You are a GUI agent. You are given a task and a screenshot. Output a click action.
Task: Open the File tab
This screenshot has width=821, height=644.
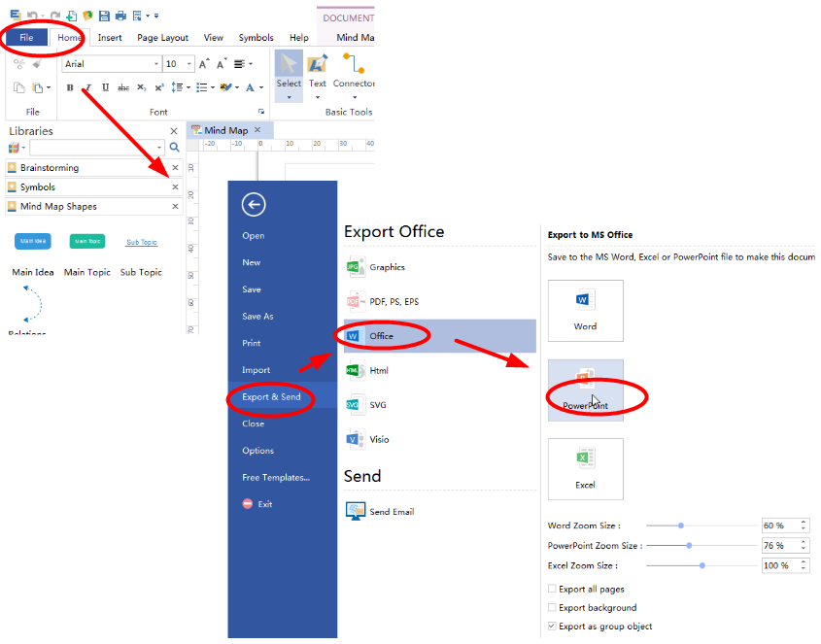pyautogui.click(x=26, y=37)
